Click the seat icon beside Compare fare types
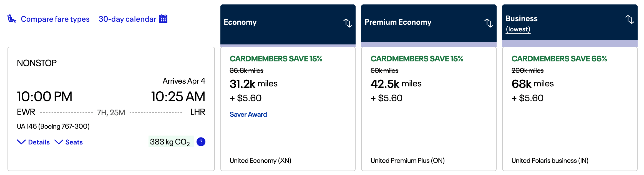The height and width of the screenshot is (175, 644). click(12, 19)
